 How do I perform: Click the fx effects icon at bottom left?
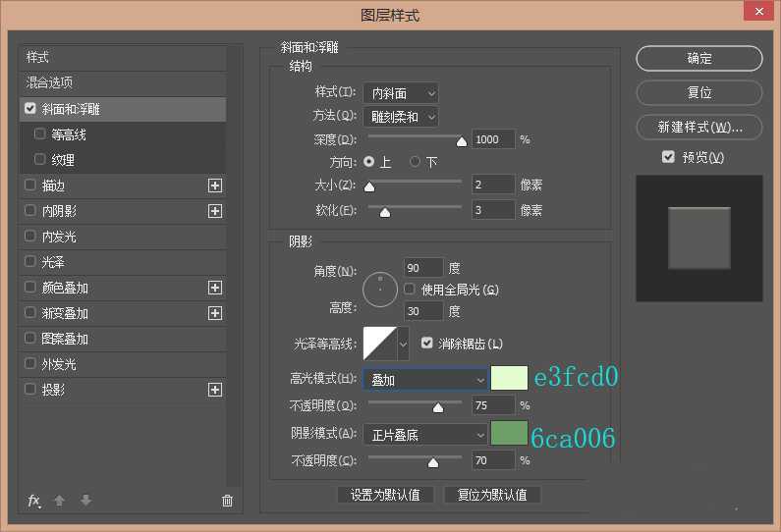click(x=33, y=501)
